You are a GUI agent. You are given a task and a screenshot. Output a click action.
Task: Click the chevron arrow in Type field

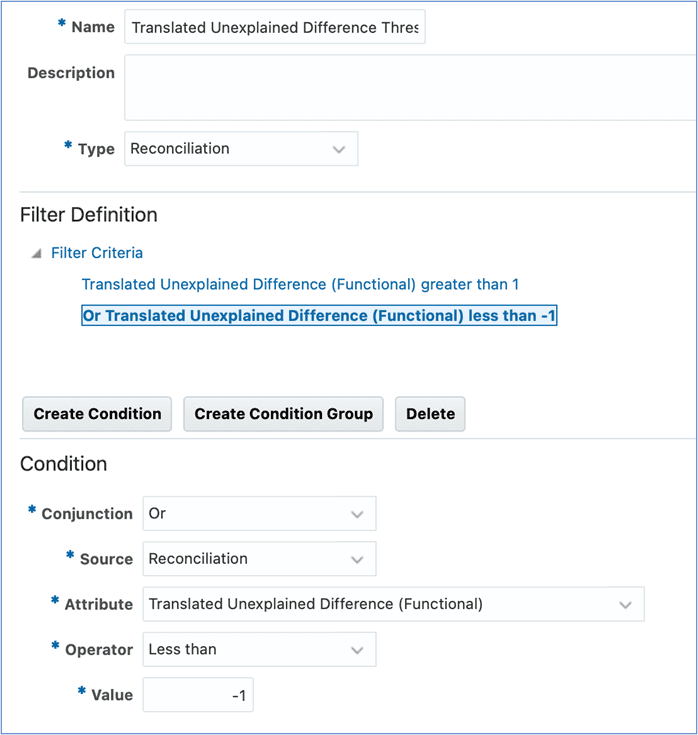(339, 150)
